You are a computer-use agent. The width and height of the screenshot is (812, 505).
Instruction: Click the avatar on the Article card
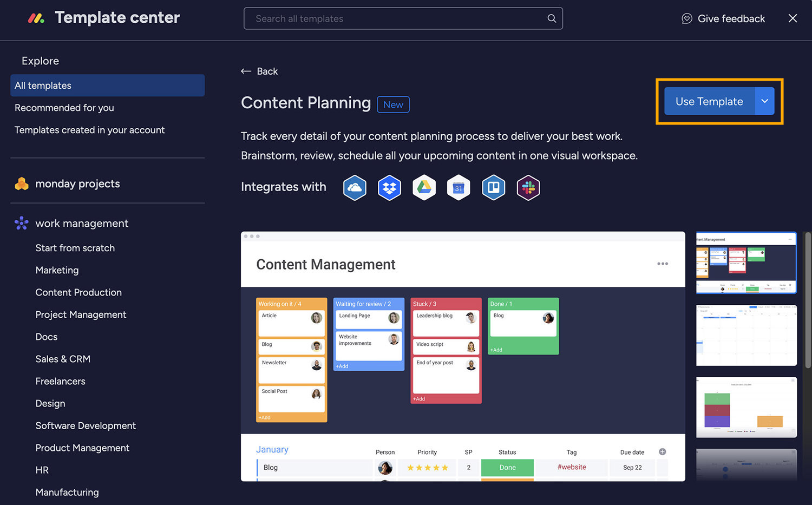[x=317, y=318]
